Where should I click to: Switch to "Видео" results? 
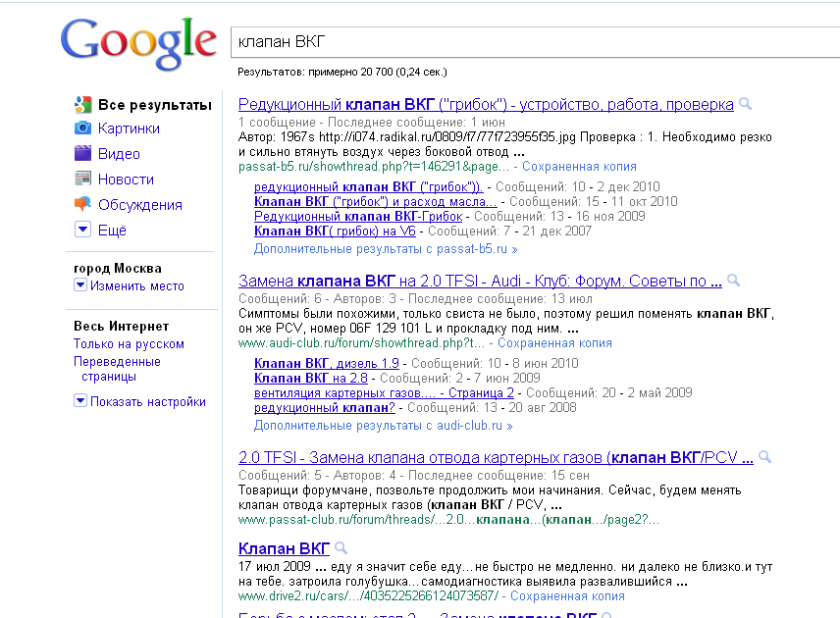coord(119,154)
